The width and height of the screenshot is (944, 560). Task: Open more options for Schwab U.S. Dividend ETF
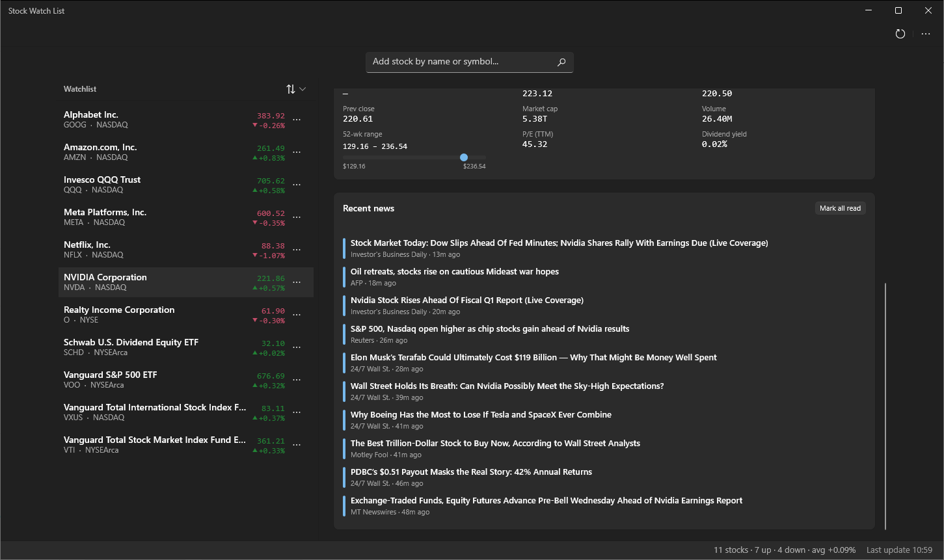coord(297,347)
